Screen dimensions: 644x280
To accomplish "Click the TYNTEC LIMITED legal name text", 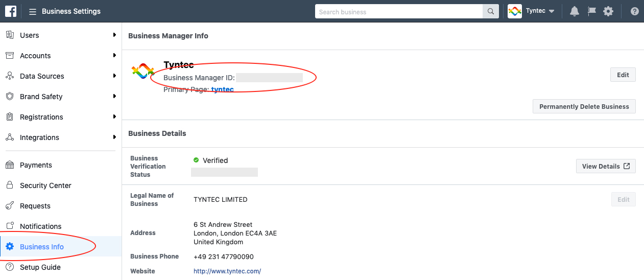I will pyautogui.click(x=221, y=199).
